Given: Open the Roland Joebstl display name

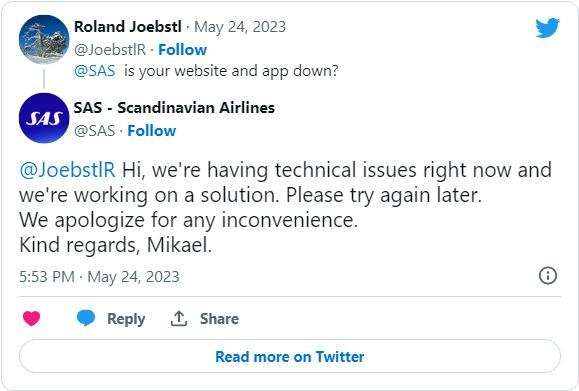Looking at the screenshot, I should [128, 27].
